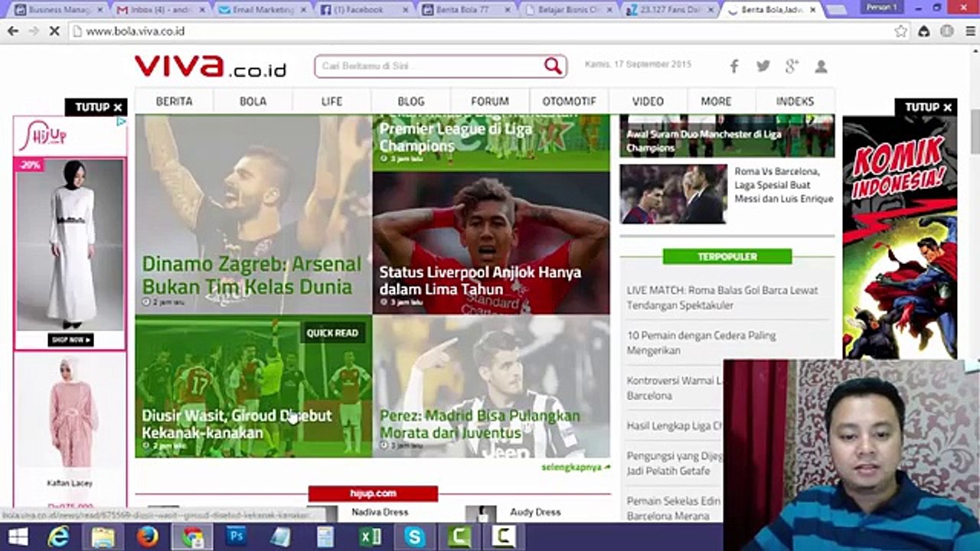Switch to the Email Marketing tab
Viewport: 980px width, 551px height.
(260, 10)
